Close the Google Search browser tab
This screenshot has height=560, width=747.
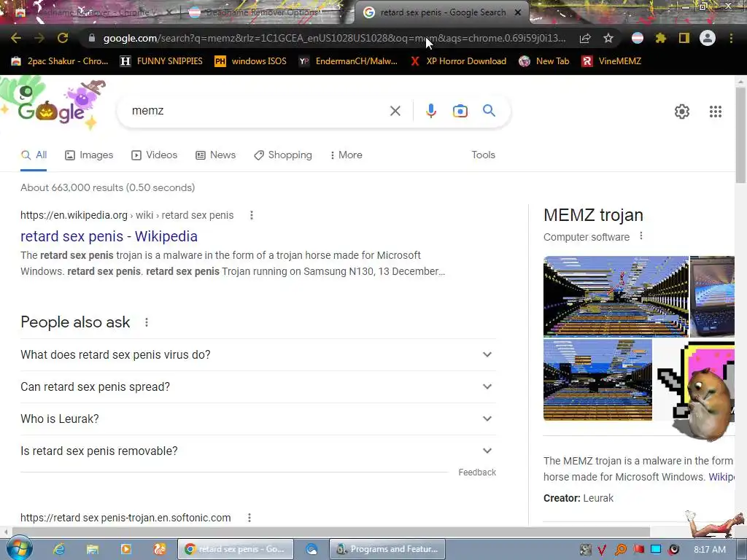518,12
